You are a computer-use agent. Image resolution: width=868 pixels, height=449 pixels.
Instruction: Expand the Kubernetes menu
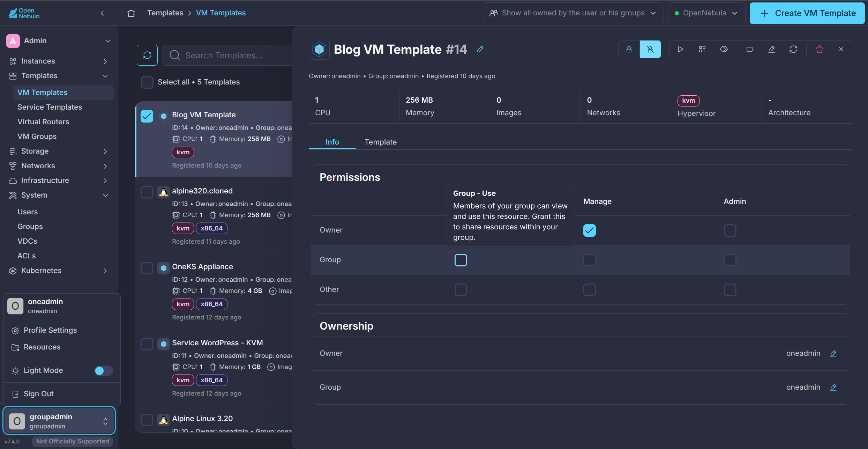click(x=59, y=271)
